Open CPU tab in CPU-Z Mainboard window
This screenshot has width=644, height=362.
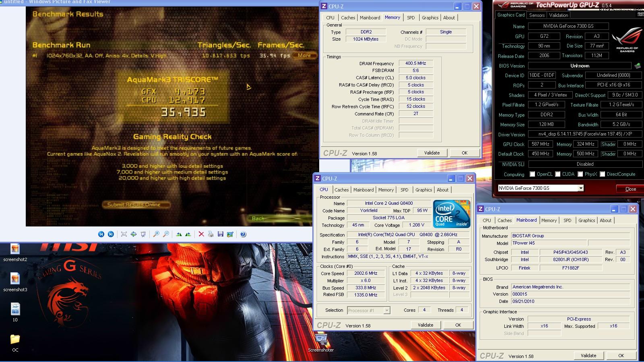[x=487, y=220]
